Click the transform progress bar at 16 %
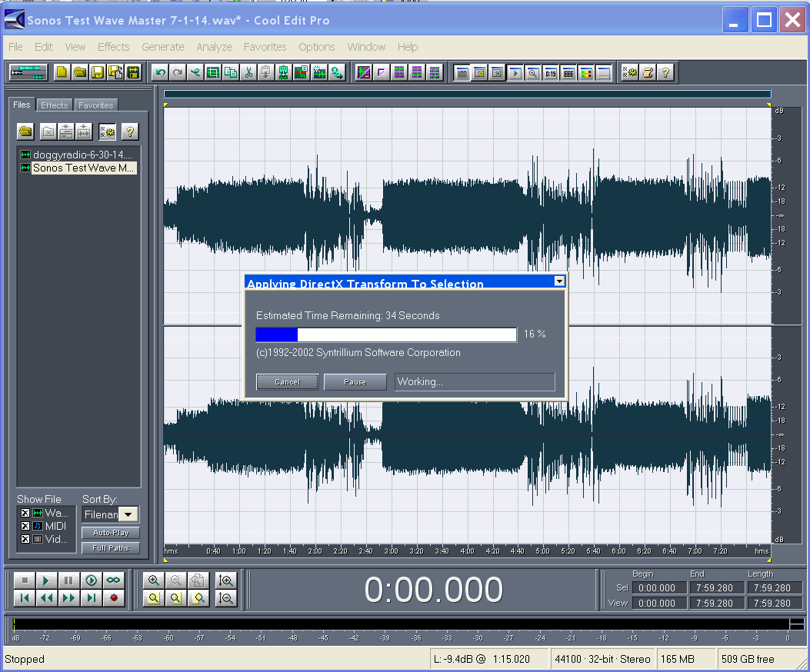This screenshot has width=810, height=672. 386,334
